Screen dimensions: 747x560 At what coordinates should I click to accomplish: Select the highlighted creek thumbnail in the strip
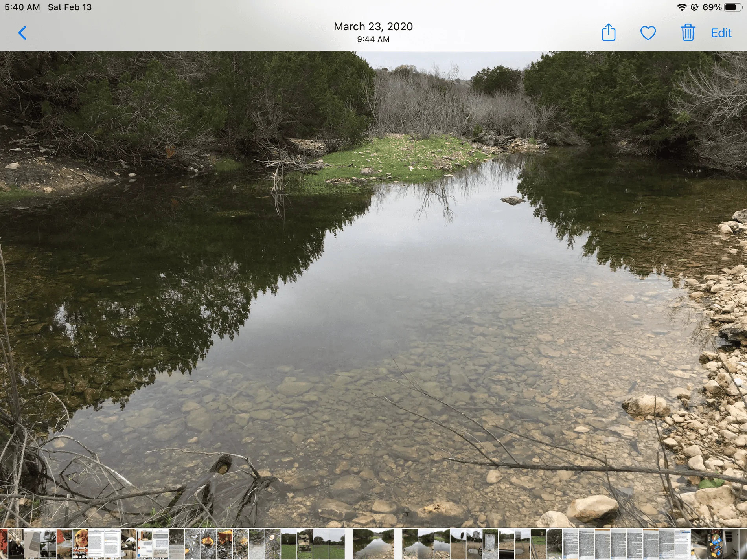373,544
